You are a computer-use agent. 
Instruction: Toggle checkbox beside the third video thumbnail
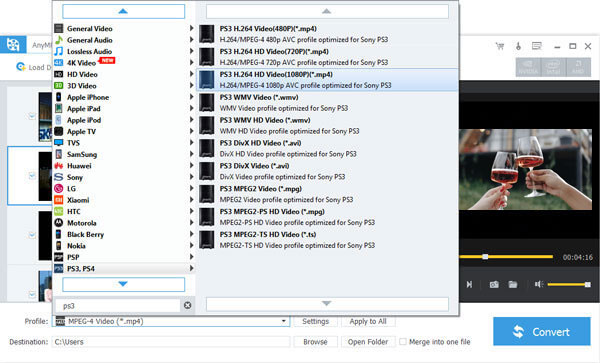click(x=32, y=234)
